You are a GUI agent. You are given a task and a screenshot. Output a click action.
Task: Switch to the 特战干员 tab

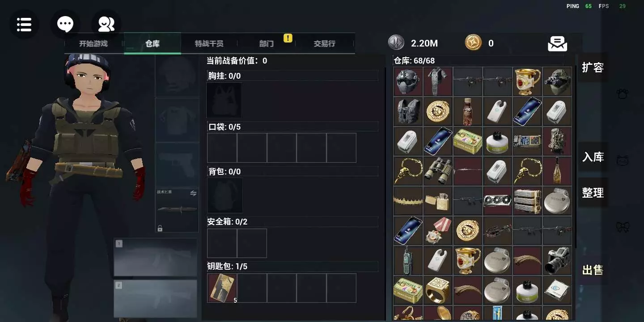209,43
